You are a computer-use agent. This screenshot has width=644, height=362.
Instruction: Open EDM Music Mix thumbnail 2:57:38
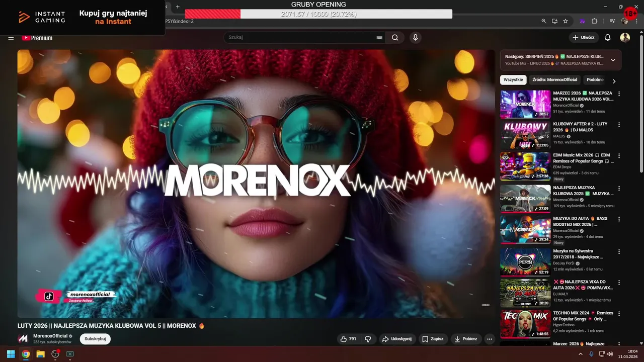click(525, 166)
